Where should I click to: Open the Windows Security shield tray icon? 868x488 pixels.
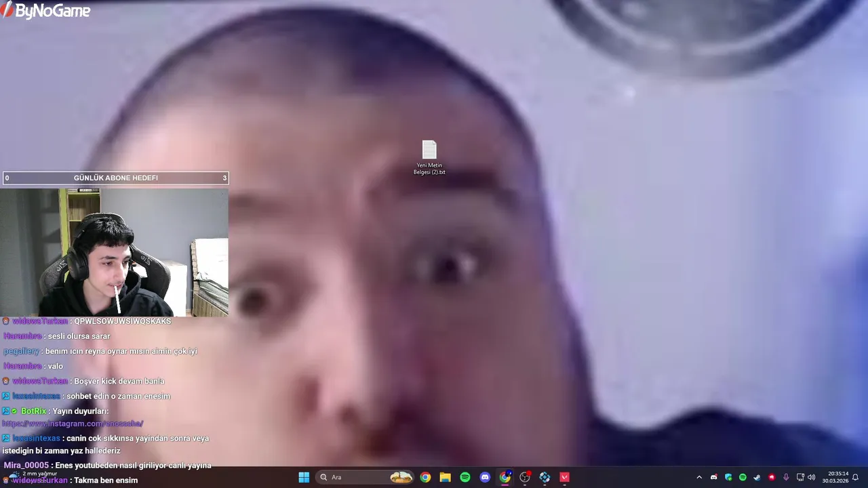pyautogui.click(x=728, y=477)
